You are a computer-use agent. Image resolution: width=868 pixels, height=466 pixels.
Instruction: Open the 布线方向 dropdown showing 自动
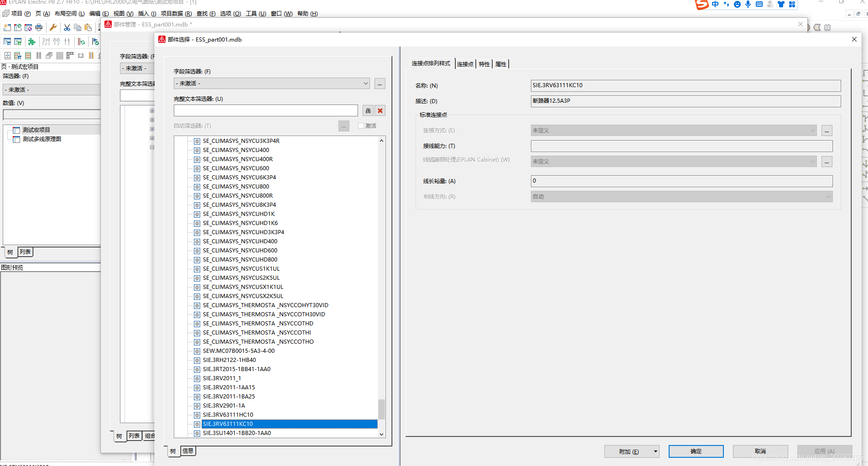828,197
